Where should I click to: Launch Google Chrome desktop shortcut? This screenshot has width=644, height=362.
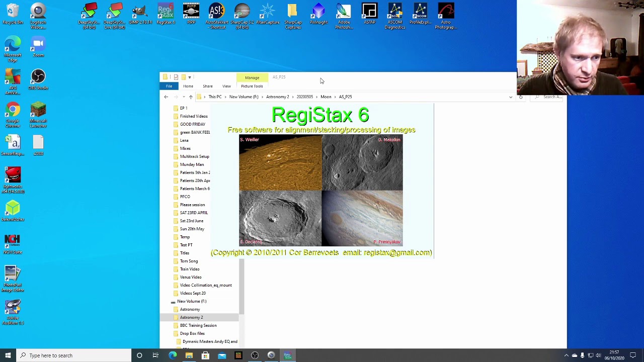pyautogui.click(x=13, y=115)
